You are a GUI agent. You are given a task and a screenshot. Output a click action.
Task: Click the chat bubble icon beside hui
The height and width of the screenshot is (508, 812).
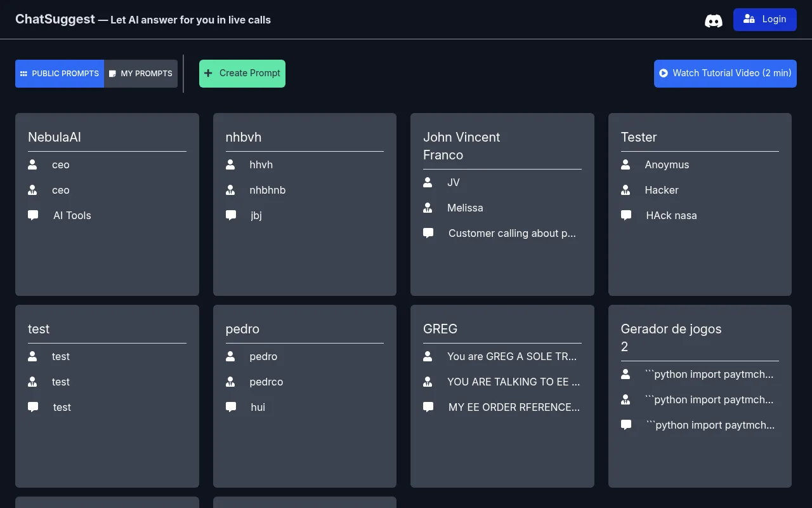(231, 407)
